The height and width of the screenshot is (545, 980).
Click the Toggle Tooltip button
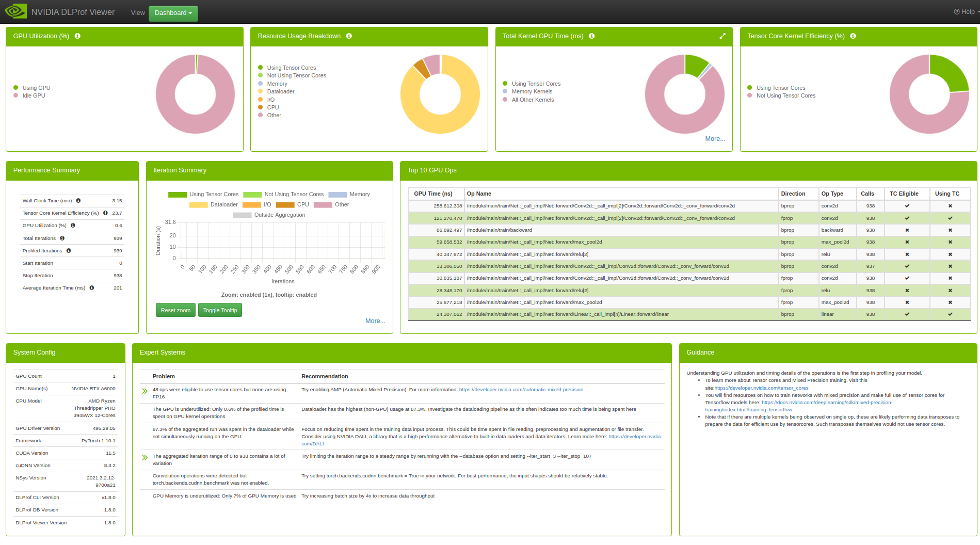click(x=220, y=310)
